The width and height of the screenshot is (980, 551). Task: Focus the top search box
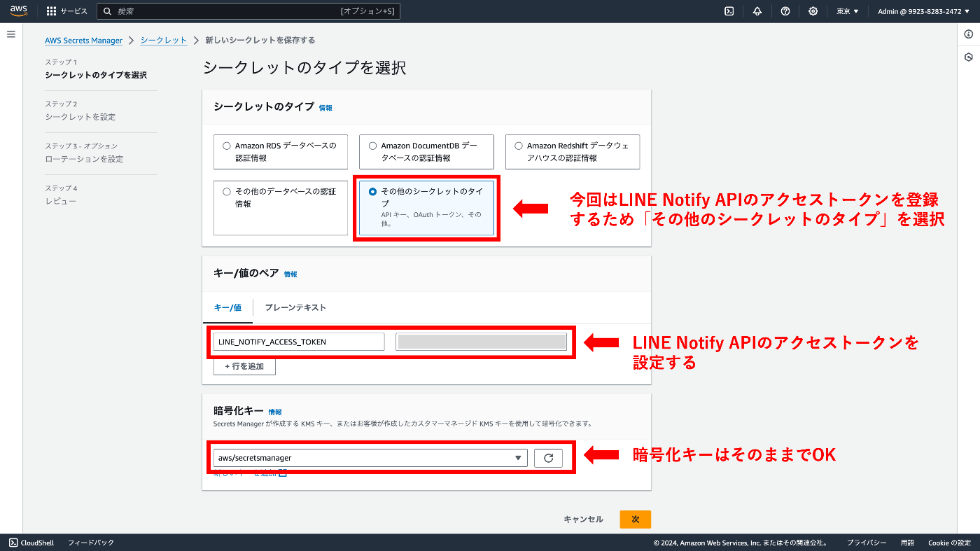(x=248, y=11)
